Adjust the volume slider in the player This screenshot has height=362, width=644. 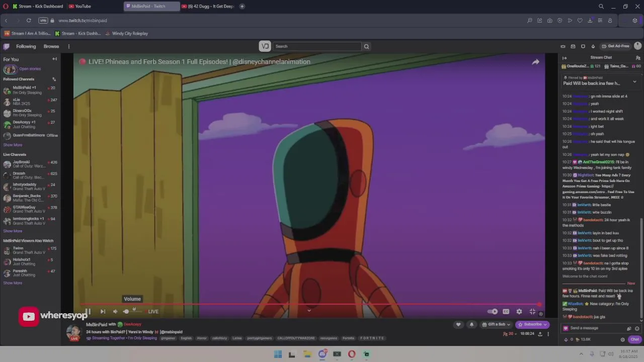pos(132,312)
